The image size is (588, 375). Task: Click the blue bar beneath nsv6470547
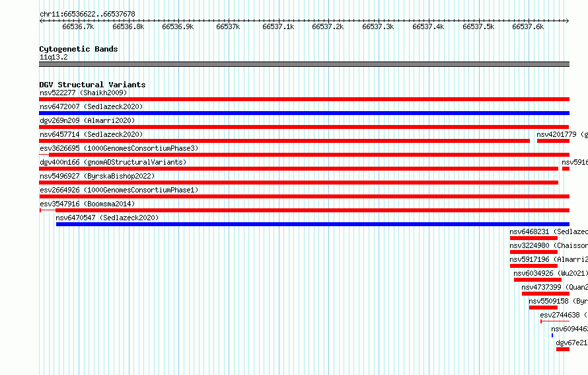click(x=312, y=224)
